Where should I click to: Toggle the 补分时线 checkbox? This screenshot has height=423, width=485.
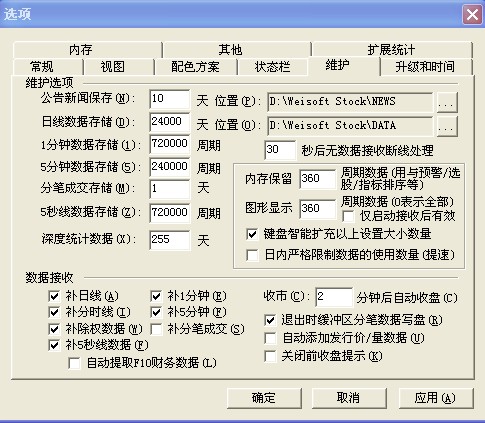tap(54, 312)
